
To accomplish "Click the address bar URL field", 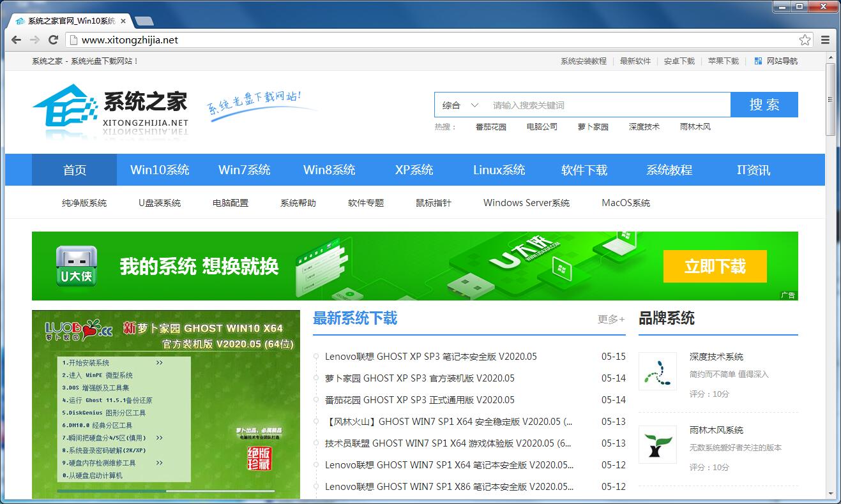I will 439,40.
